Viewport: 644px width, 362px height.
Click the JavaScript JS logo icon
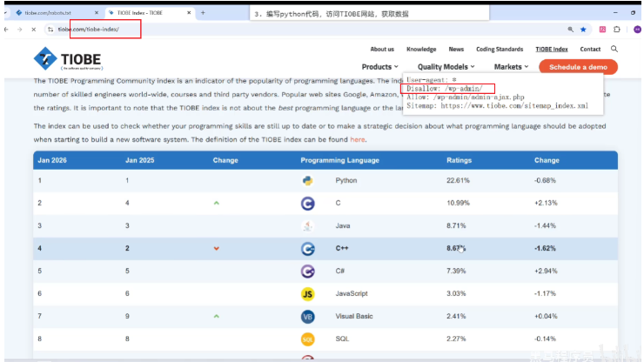pyautogui.click(x=307, y=293)
